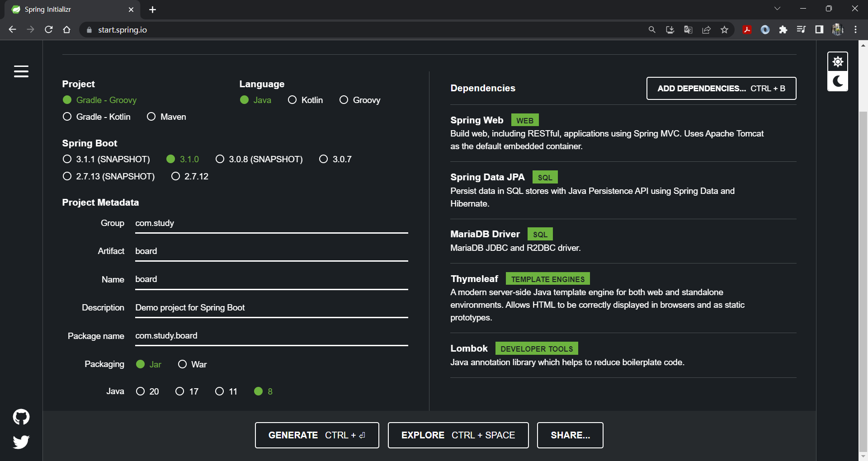868x461 pixels.
Task: Edit the Package name field
Action: coord(271,336)
